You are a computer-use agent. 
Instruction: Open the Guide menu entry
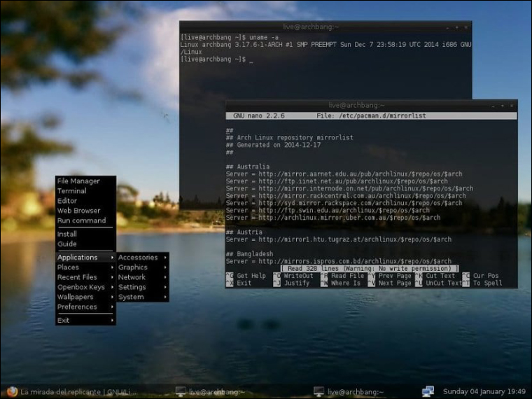(x=85, y=244)
